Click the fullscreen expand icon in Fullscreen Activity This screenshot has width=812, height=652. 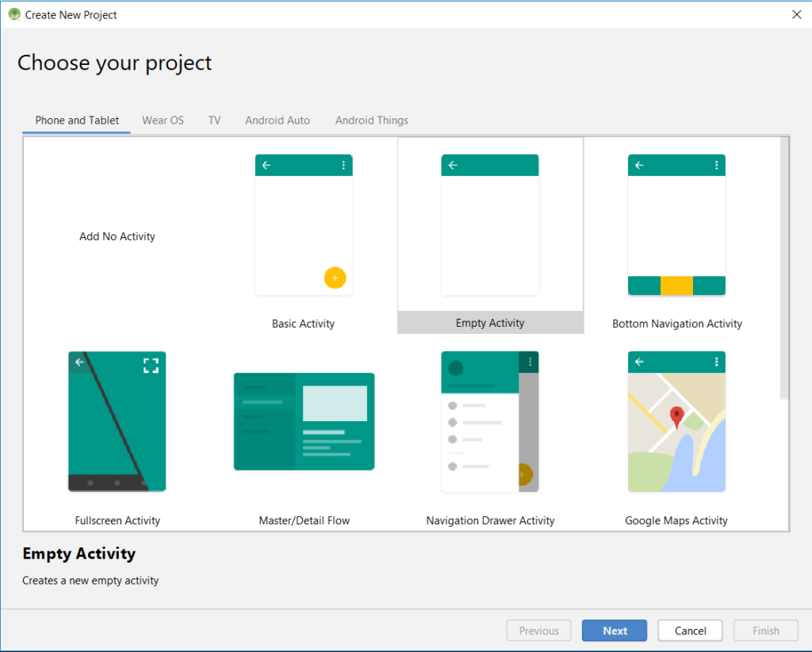click(151, 366)
